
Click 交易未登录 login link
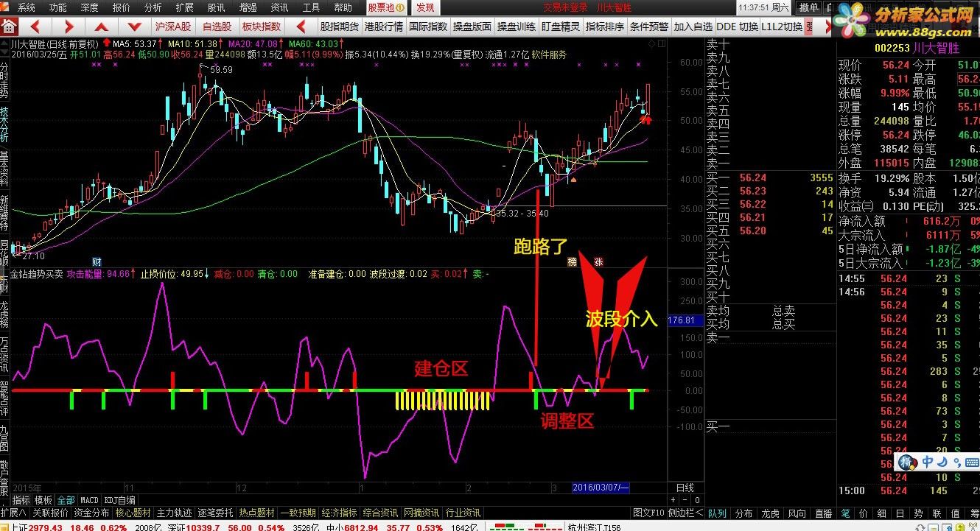click(x=565, y=7)
